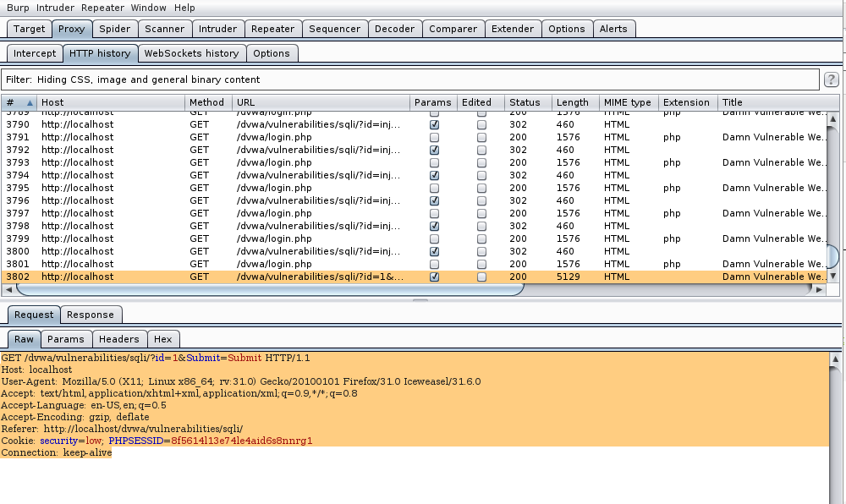Show the request Headers view tab
The image size is (846, 504).
coord(118,339)
